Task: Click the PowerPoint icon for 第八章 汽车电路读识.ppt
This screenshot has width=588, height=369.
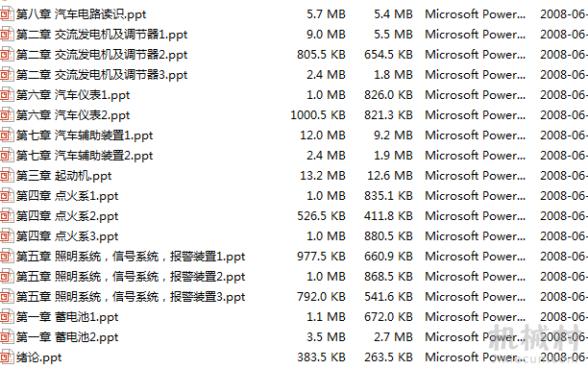Action: point(7,14)
